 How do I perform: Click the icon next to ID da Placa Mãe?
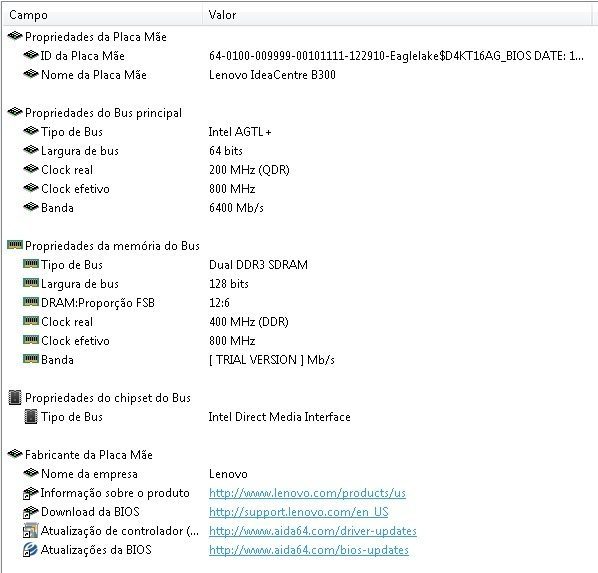31,55
